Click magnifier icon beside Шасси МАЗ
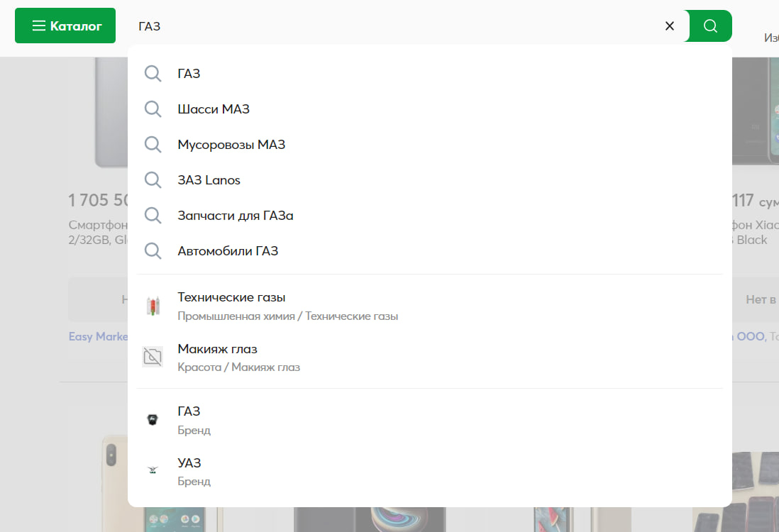779x532 pixels. coord(153,109)
